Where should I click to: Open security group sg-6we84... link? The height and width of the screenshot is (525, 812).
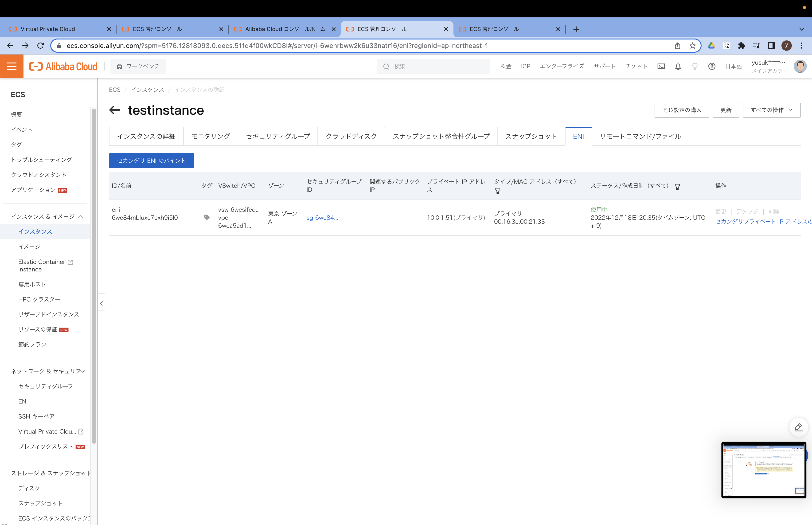322,218
